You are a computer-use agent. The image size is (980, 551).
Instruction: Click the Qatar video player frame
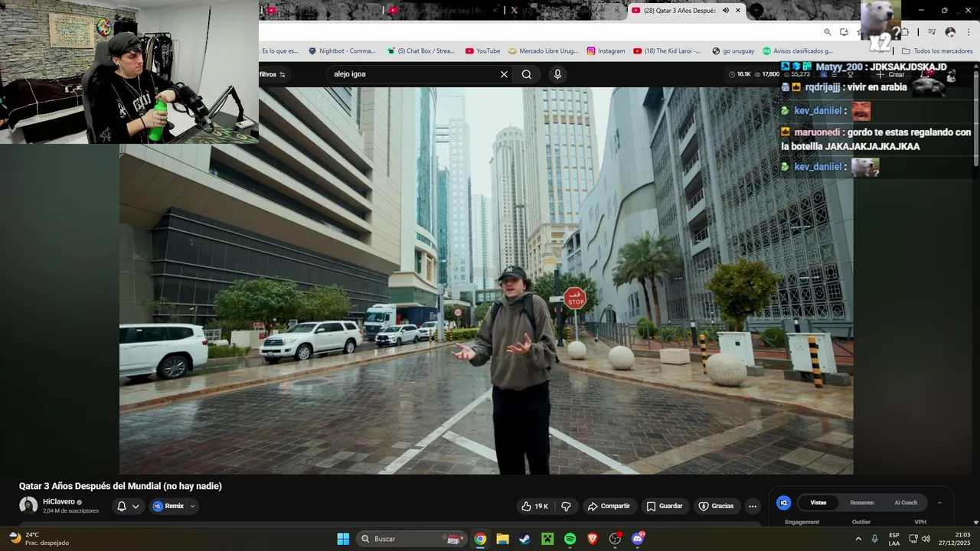point(486,280)
